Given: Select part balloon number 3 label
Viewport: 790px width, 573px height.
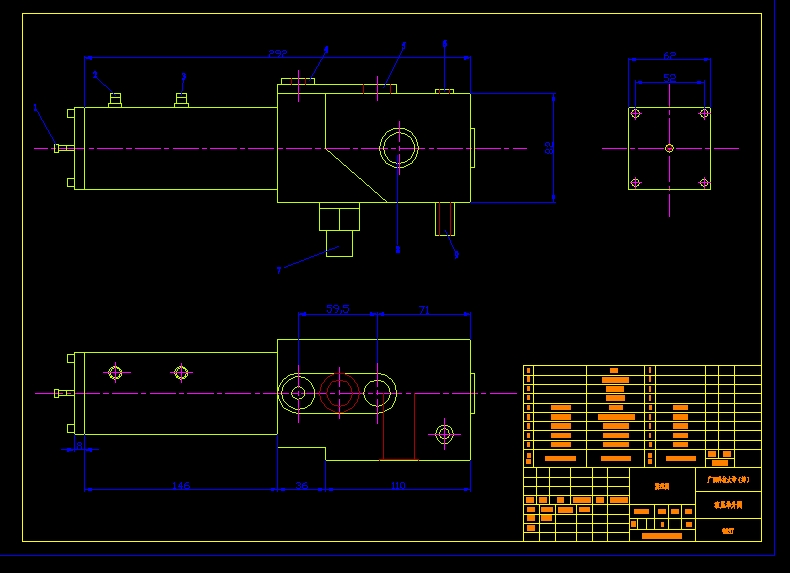Looking at the screenshot, I should pyautogui.click(x=184, y=77).
